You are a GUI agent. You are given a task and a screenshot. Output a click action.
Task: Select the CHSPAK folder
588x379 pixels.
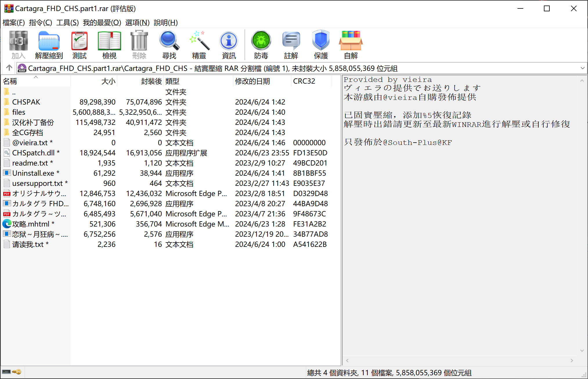pyautogui.click(x=26, y=102)
